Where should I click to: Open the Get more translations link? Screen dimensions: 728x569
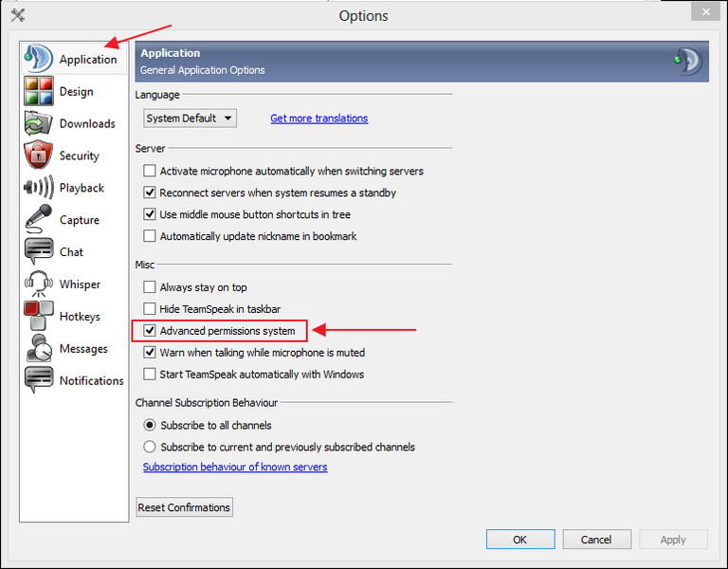pyautogui.click(x=318, y=119)
